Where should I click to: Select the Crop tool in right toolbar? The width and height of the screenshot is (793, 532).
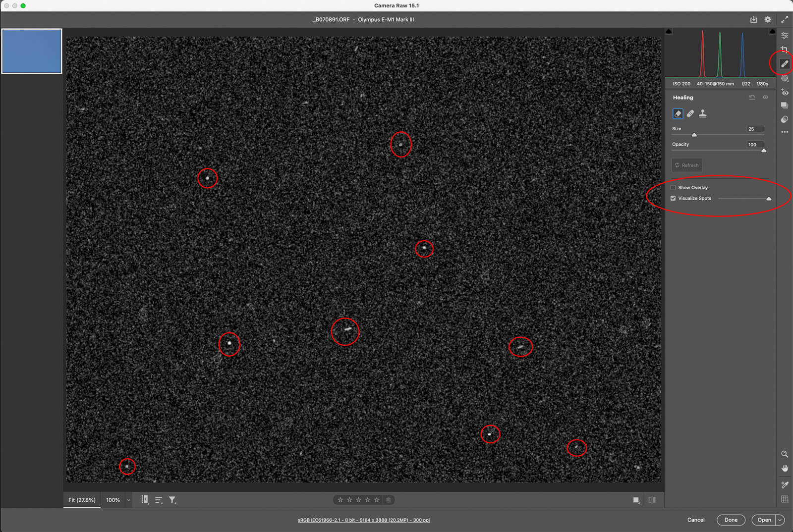[784, 50]
